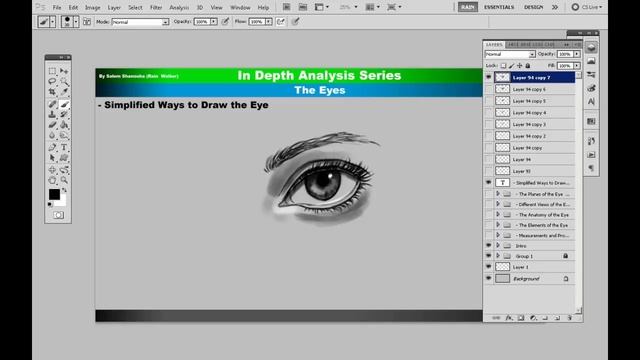Expand the Measurements and Proportions group
The width and height of the screenshot is (640, 360).
pyautogui.click(x=498, y=235)
